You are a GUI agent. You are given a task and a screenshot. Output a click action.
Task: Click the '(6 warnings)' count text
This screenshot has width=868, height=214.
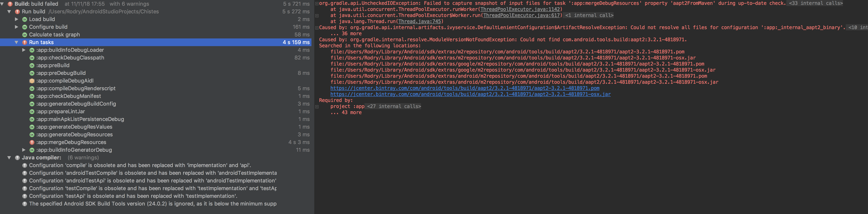tap(83, 158)
